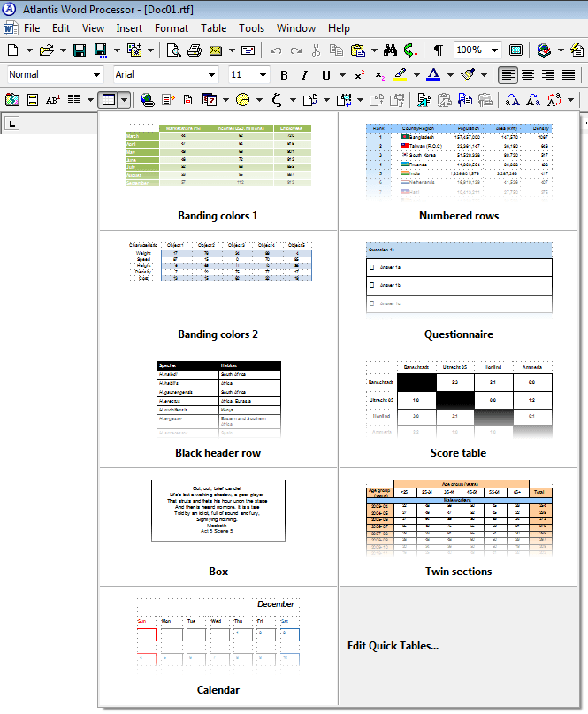Open the Normal style dropdown
Screen dimensions: 588x714
point(96,75)
